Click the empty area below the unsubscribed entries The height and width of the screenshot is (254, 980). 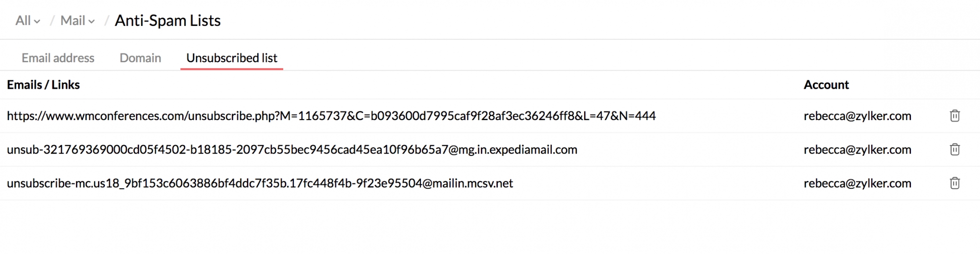click(490, 227)
